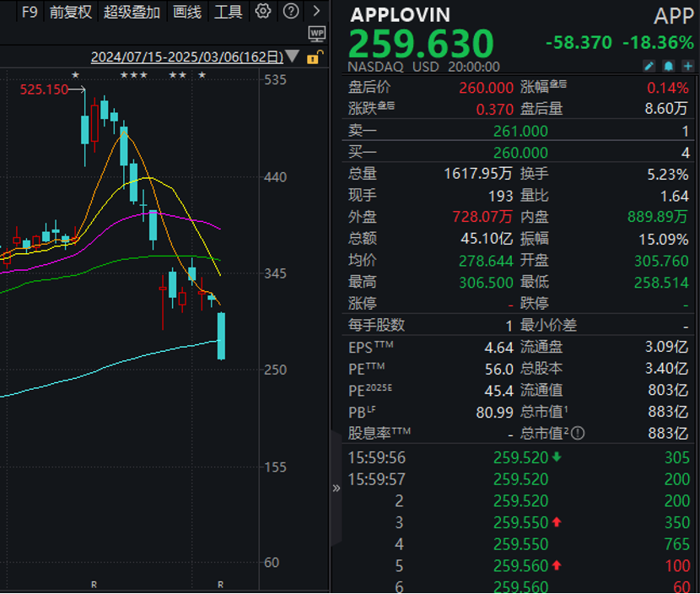This screenshot has height=594, width=700.
Task: Click the edit pencil icon
Action: pyautogui.click(x=649, y=66)
